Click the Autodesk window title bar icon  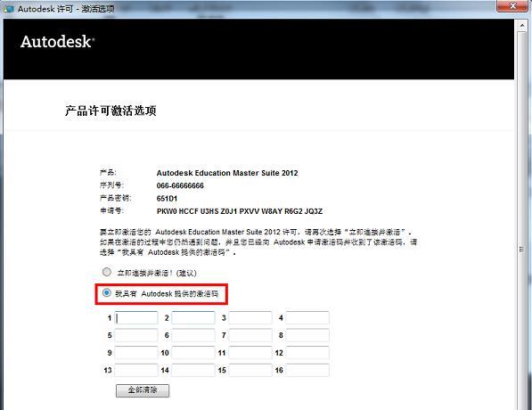tap(8, 9)
